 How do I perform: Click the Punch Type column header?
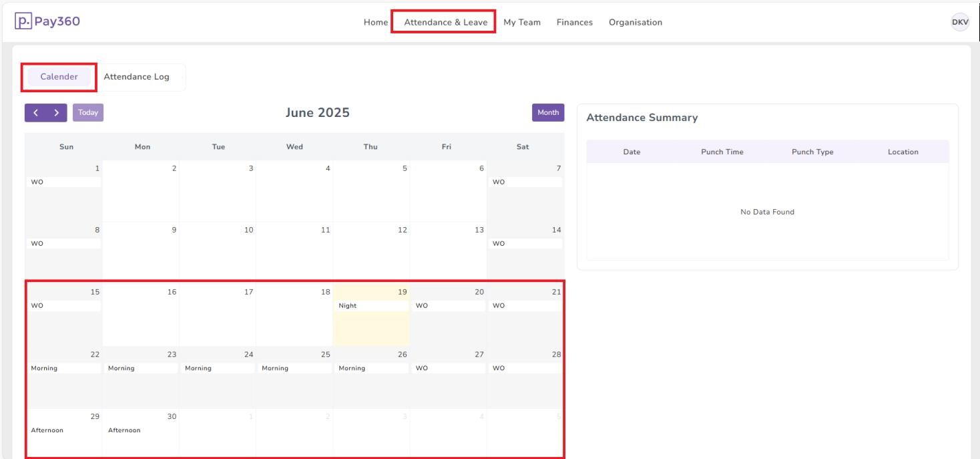coord(812,152)
